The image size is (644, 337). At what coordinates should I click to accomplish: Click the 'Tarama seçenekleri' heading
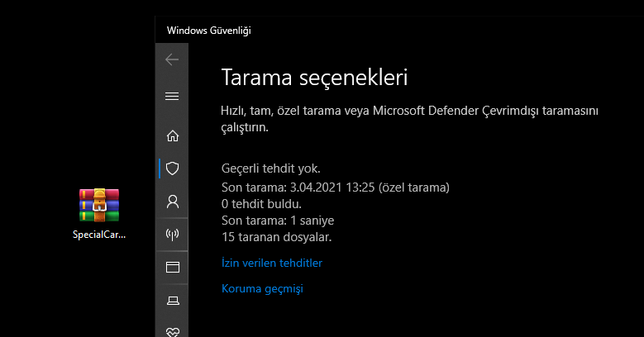[314, 77]
